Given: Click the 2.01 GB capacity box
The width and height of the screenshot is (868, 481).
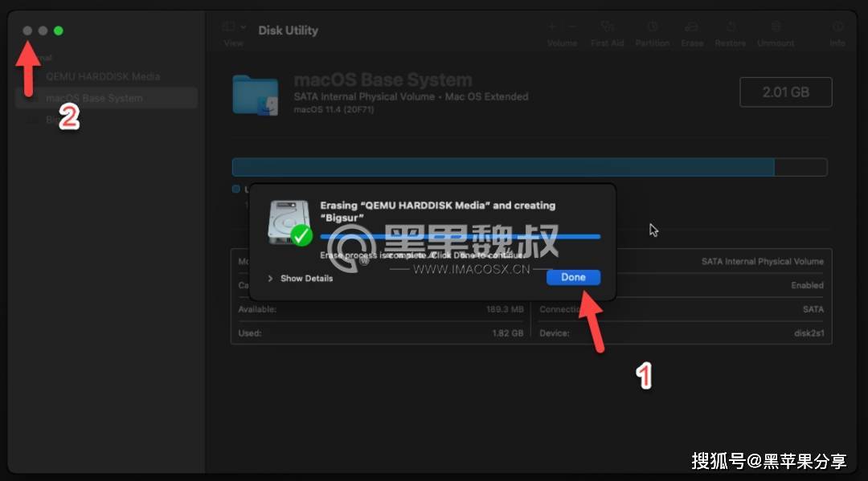Looking at the screenshot, I should (785, 92).
